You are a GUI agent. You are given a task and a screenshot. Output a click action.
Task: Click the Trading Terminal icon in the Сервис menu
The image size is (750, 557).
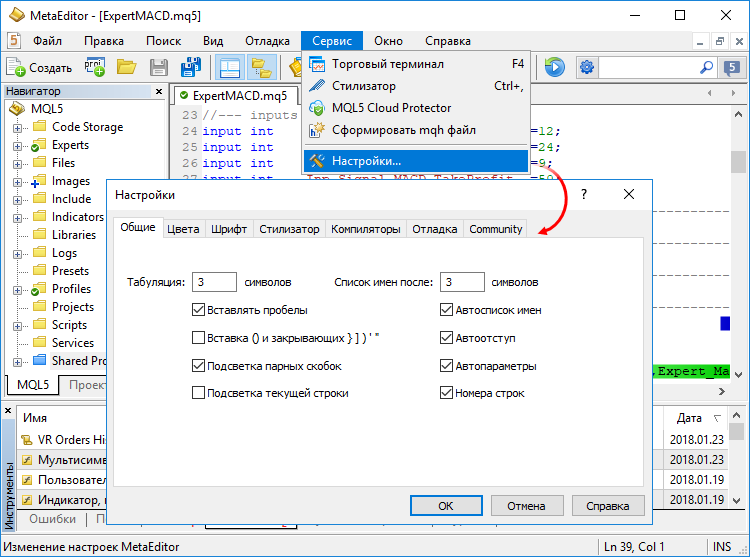click(317, 64)
